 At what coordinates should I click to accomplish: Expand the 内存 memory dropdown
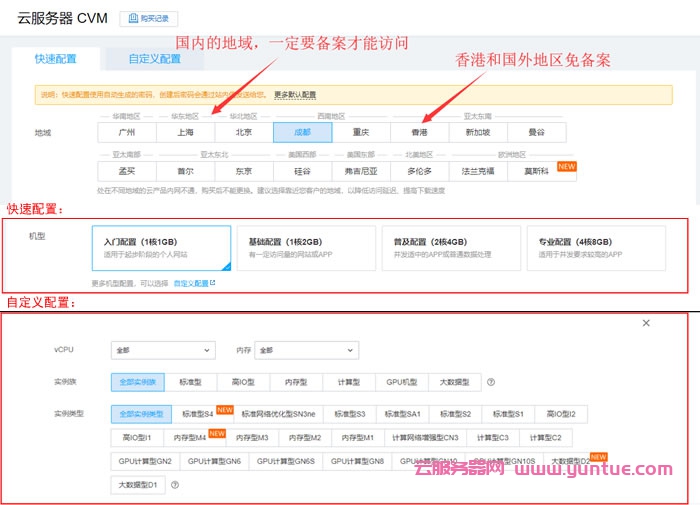(307, 351)
